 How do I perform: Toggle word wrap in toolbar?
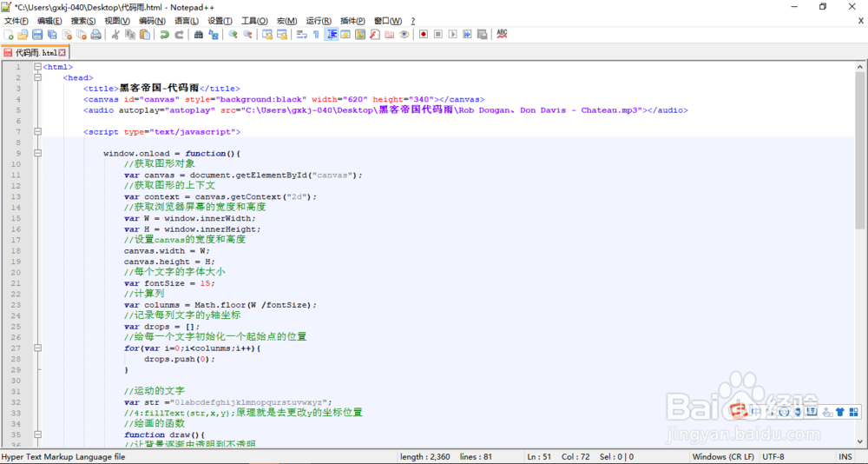pyautogui.click(x=302, y=35)
